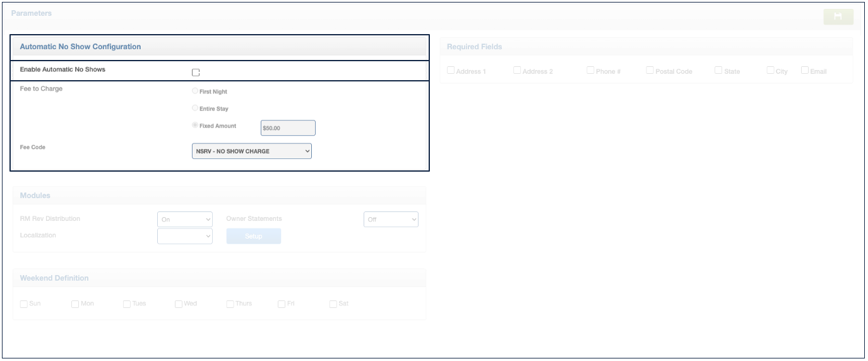Select First Night fee option
The height and width of the screenshot is (361, 868).
point(195,92)
